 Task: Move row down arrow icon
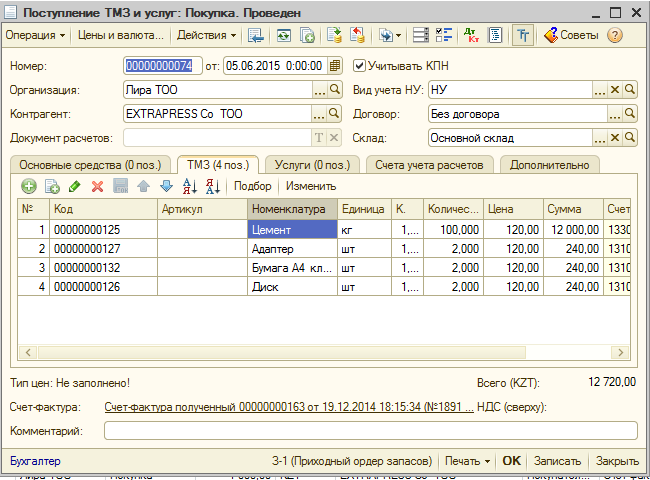click(x=166, y=186)
